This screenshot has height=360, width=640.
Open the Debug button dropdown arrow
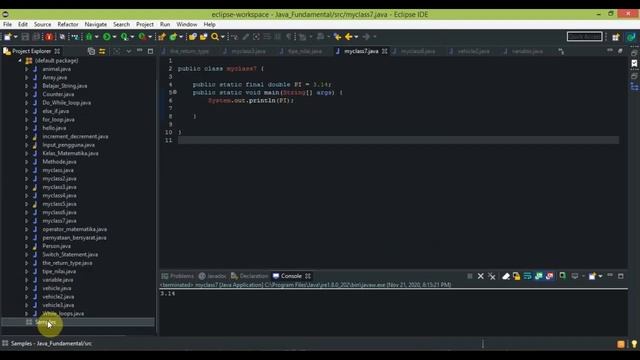97,37
